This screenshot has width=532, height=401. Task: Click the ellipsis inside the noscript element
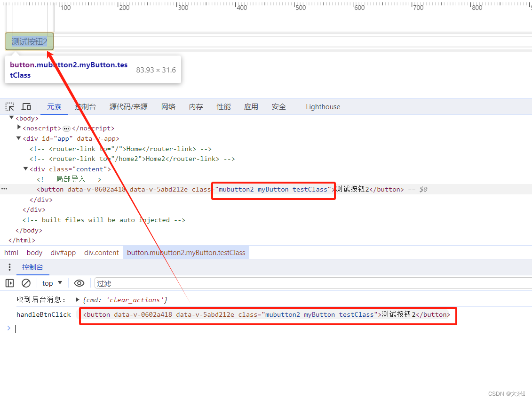pyautogui.click(x=66, y=128)
